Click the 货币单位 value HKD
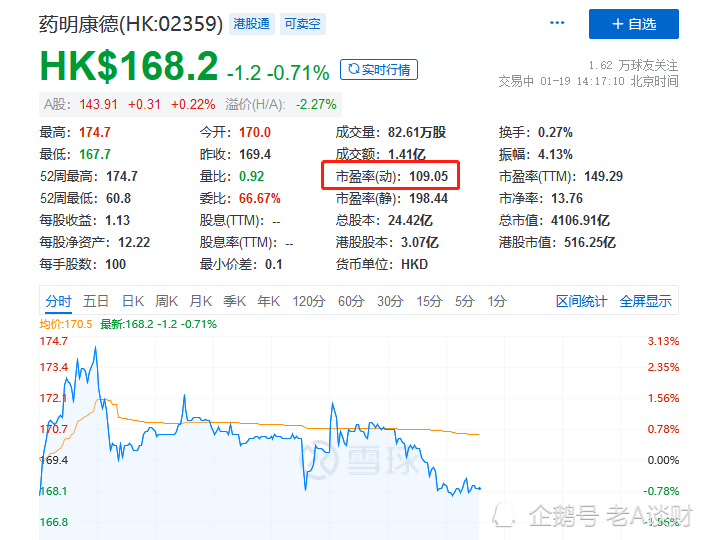The width and height of the screenshot is (708, 540). pyautogui.click(x=415, y=264)
